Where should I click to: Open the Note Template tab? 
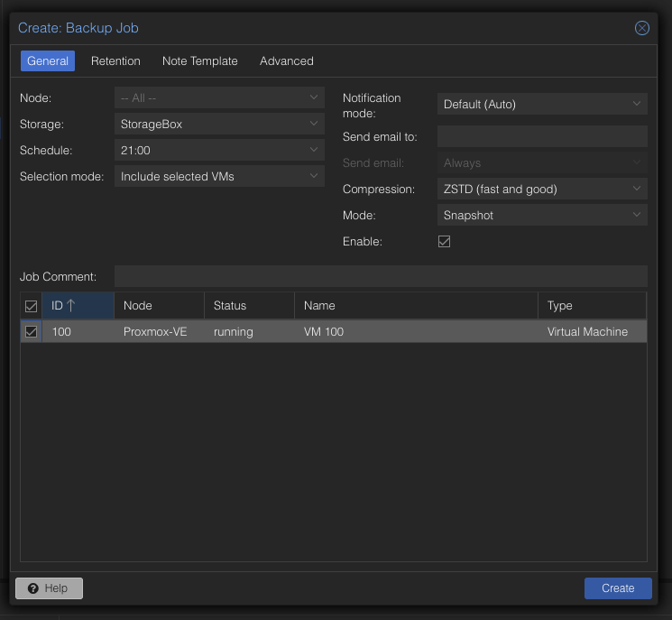pos(199,60)
